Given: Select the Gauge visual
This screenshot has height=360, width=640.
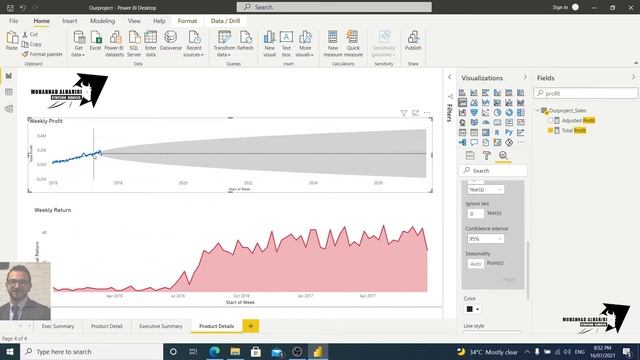Looking at the screenshot, I should coord(485,122).
